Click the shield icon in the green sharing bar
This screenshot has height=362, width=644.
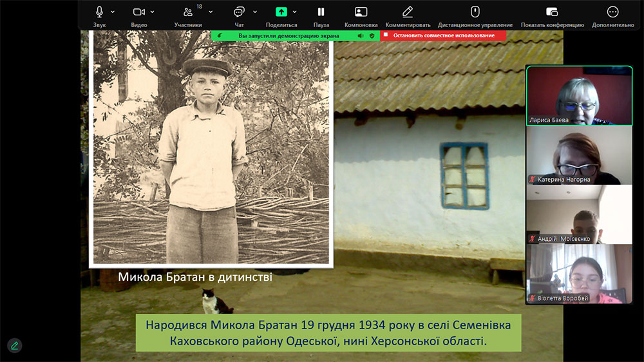pyautogui.click(x=372, y=35)
